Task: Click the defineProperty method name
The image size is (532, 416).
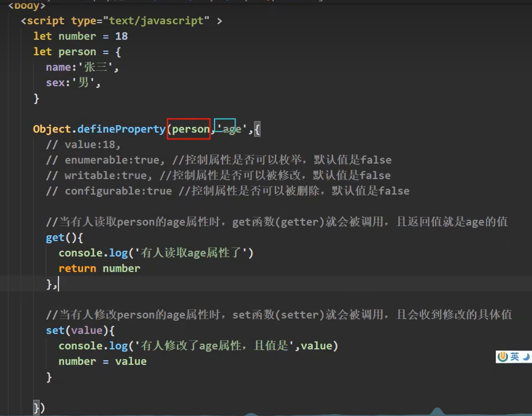Action: [x=121, y=129]
